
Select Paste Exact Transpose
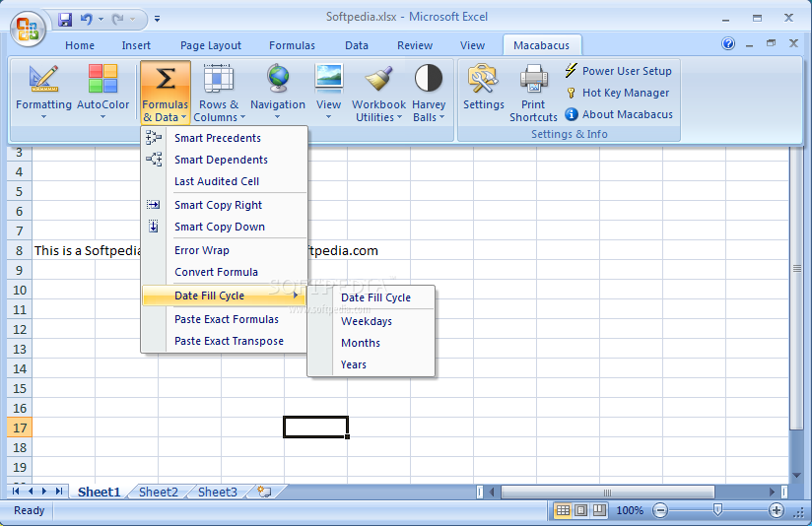pyautogui.click(x=225, y=341)
